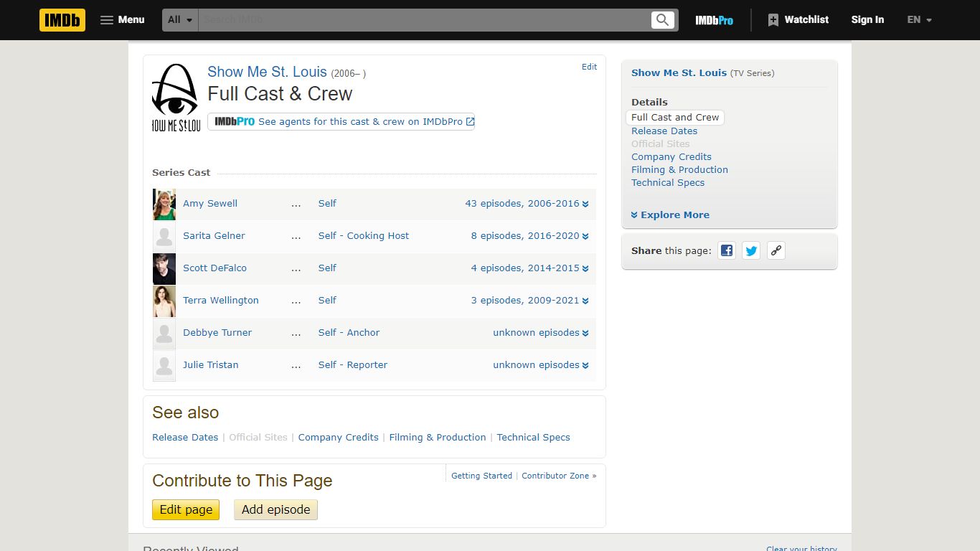Open Filming & Production in sidebar Details
Image resolution: width=980 pixels, height=551 pixels.
click(679, 170)
